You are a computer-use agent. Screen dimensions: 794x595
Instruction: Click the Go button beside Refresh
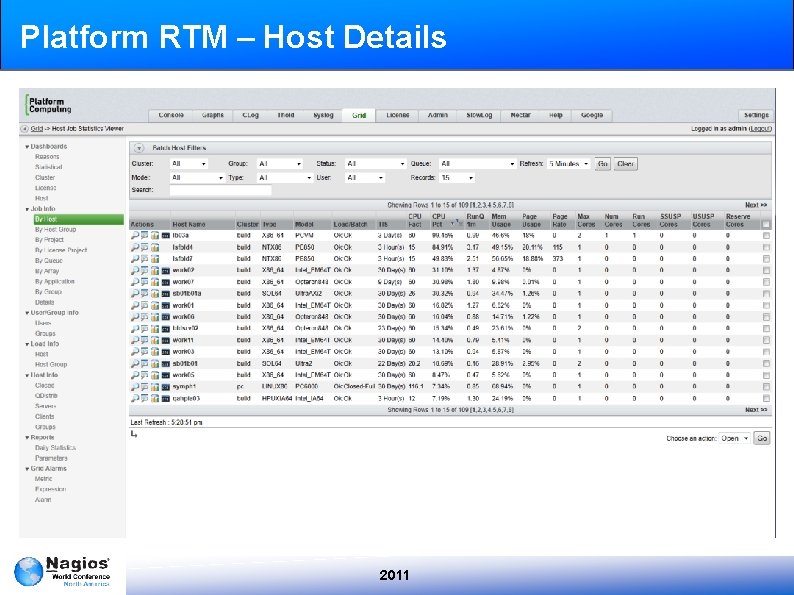(602, 164)
